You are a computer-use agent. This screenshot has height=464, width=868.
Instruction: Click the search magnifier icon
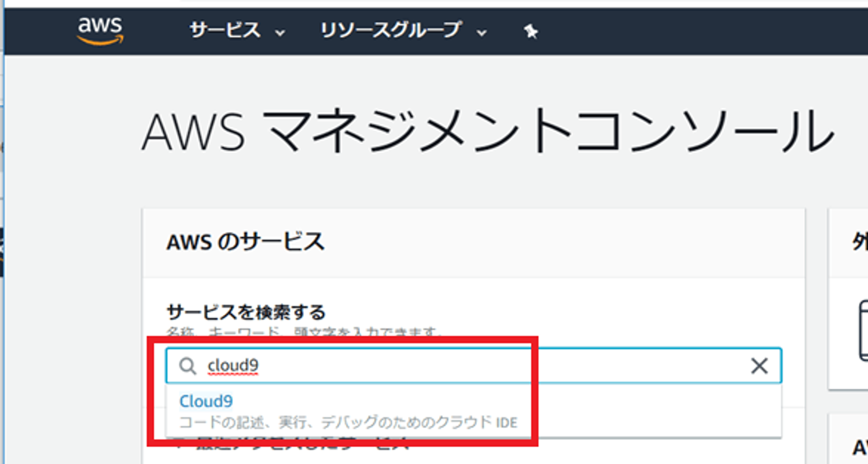point(187,366)
